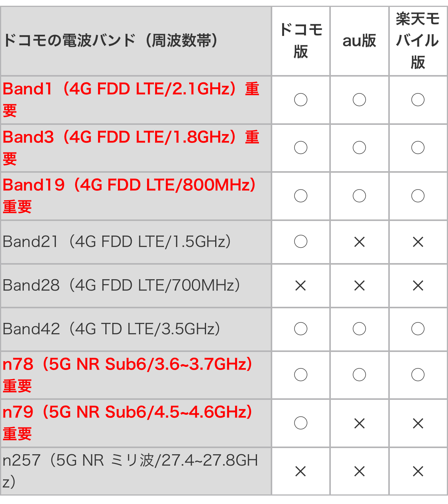Click the Band3 circle in au版 column
The height and width of the screenshot is (504, 448).
pos(359,148)
